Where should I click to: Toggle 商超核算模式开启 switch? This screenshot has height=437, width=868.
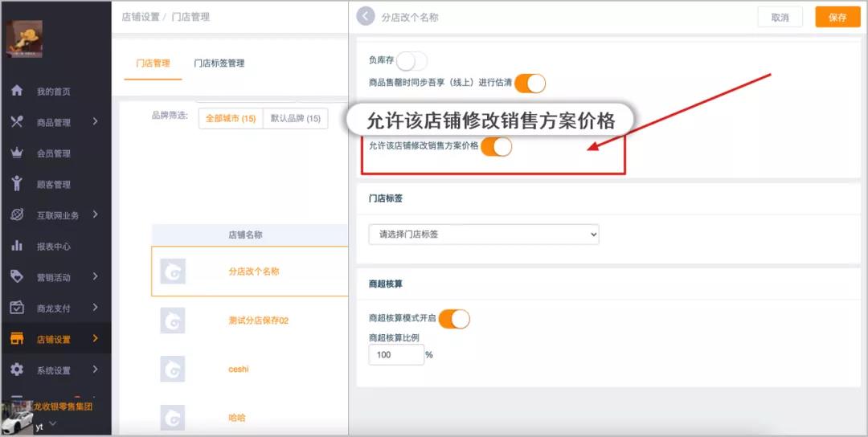click(x=454, y=319)
